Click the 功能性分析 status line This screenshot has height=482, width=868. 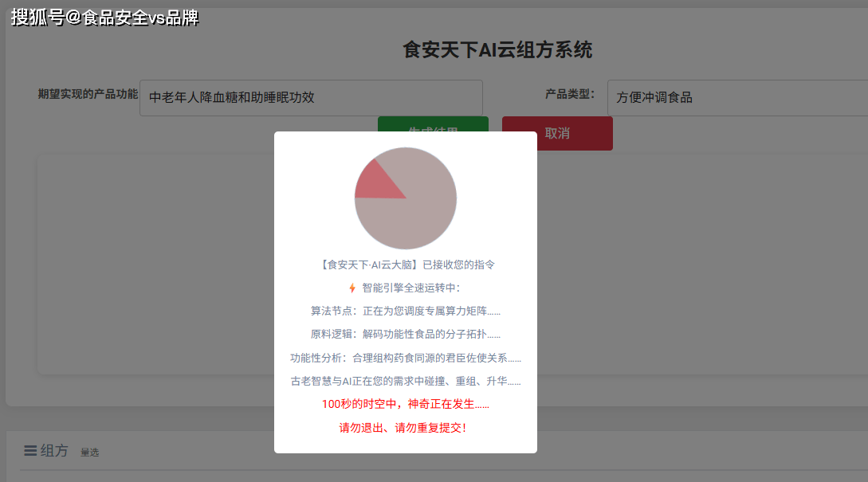click(x=406, y=359)
